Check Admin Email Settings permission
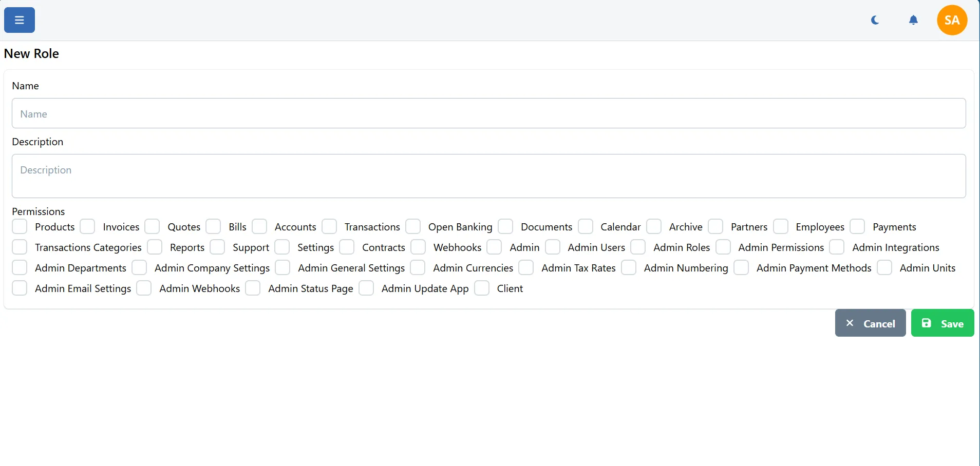This screenshot has height=466, width=980. click(x=20, y=288)
